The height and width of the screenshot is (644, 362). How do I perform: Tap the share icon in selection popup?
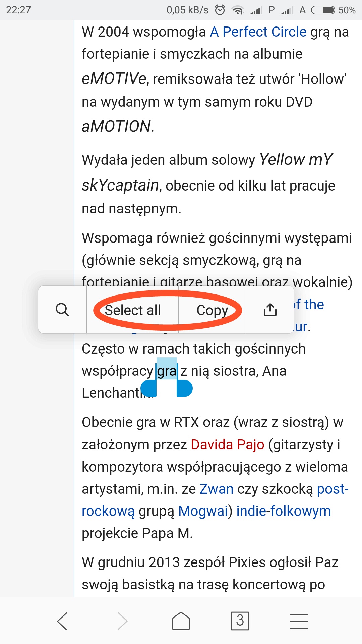[270, 310]
